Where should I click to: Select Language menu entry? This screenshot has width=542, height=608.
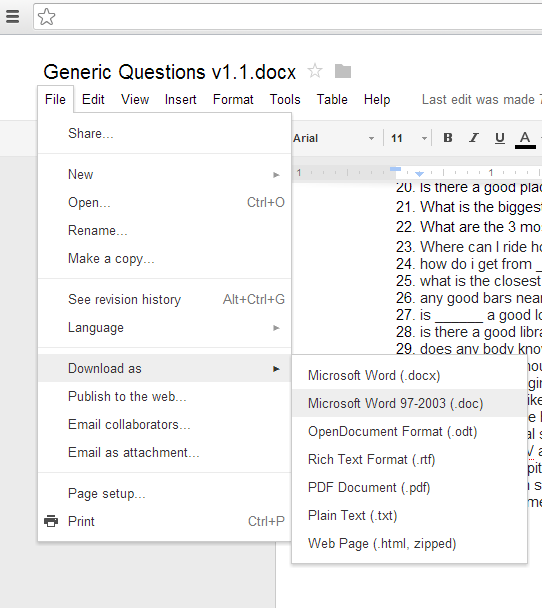click(165, 328)
